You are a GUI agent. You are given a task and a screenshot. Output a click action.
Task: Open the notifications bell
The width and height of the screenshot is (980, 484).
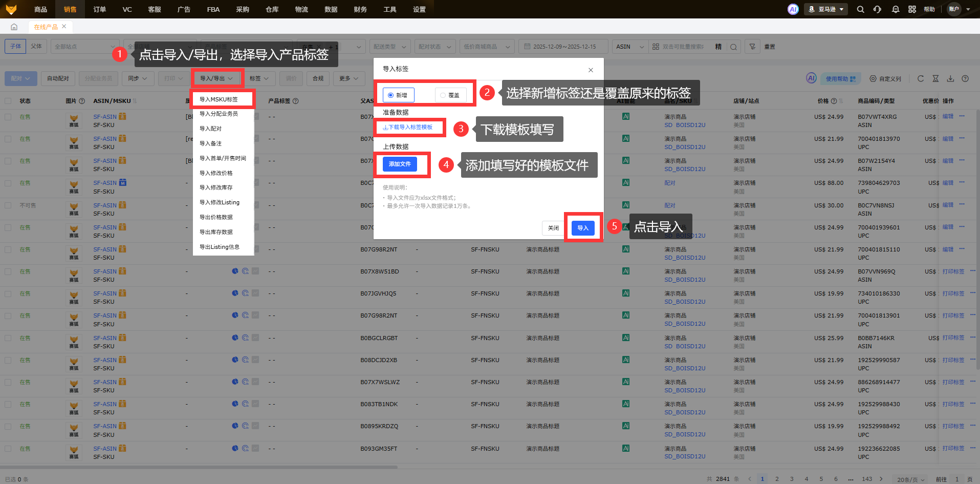(x=895, y=9)
